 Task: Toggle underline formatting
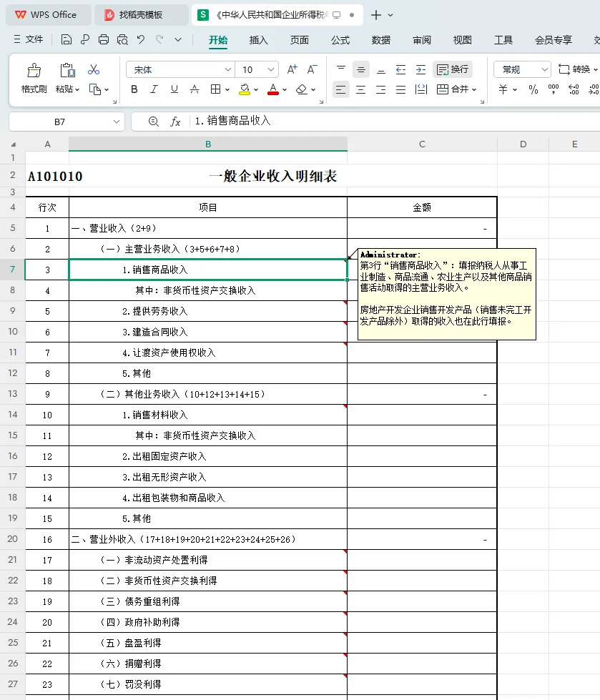tap(174, 89)
